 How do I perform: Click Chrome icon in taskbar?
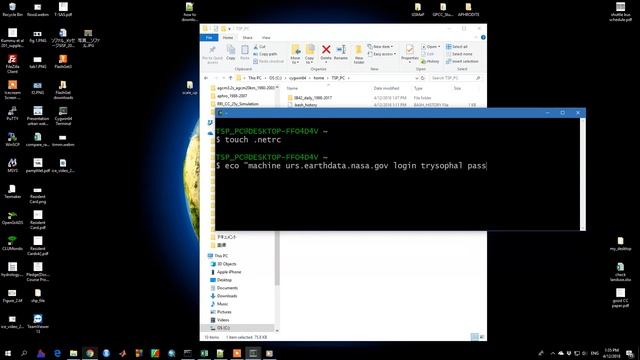tap(90, 353)
